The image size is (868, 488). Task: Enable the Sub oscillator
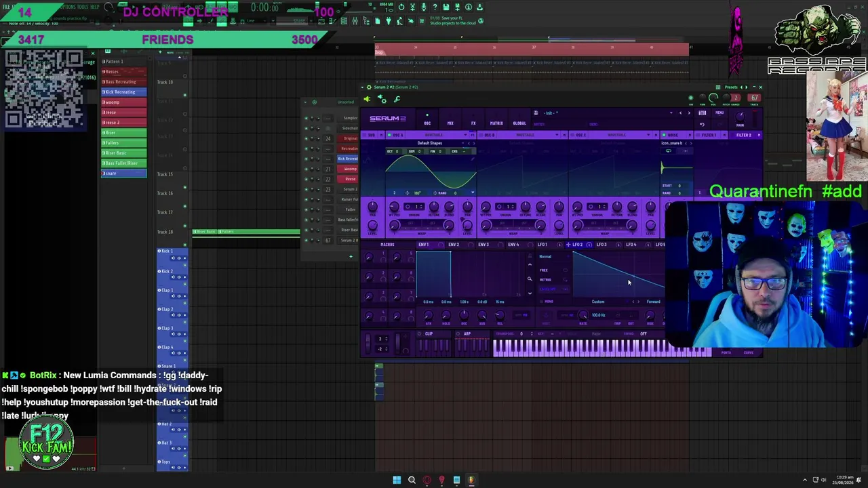coord(364,135)
